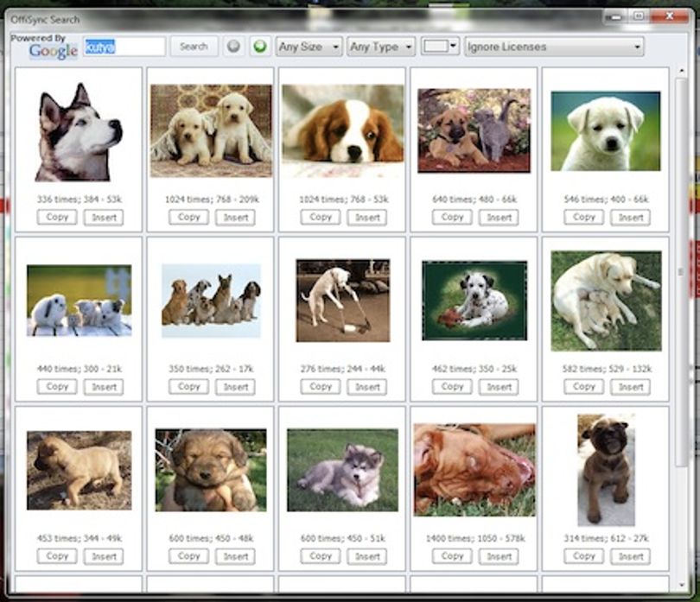Click the green circular forward button
The width and height of the screenshot is (700, 602).
(x=260, y=47)
